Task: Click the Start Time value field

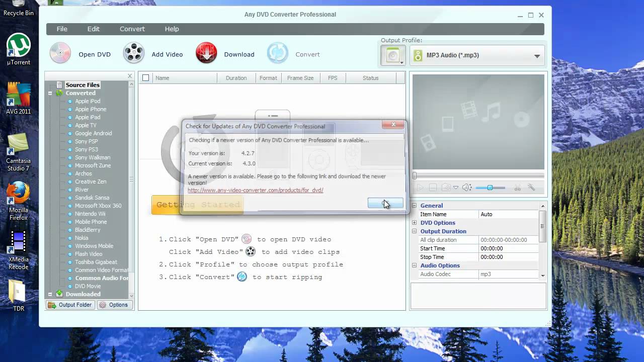Action: 509,248
